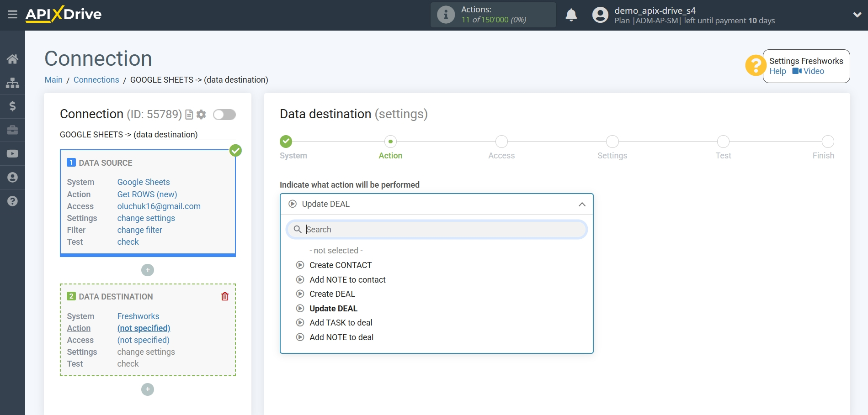Open the connections diagram sidebar icon

pos(12,83)
